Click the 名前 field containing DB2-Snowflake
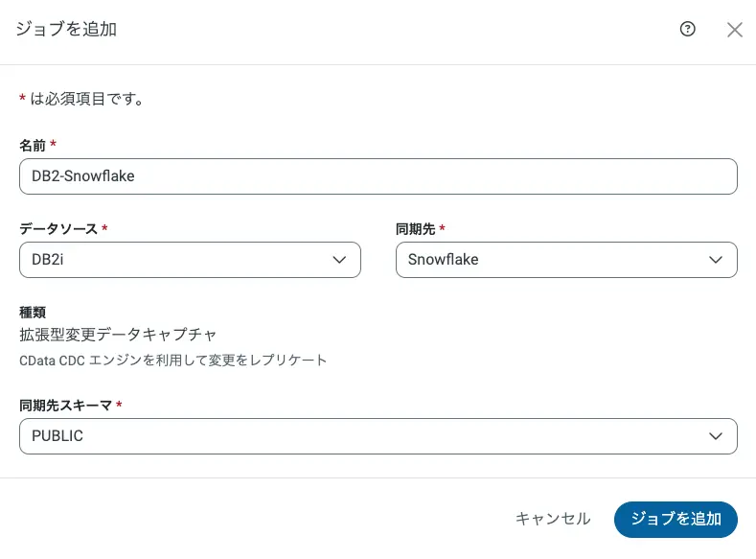Image resolution: width=756 pixels, height=559 pixels. 378,176
